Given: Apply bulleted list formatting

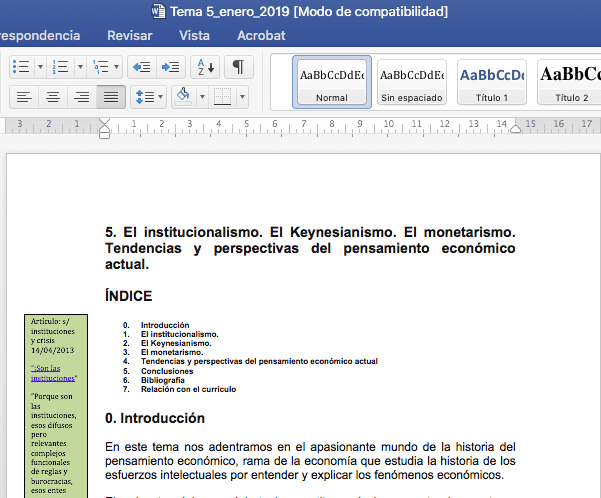Looking at the screenshot, I should tap(21, 67).
